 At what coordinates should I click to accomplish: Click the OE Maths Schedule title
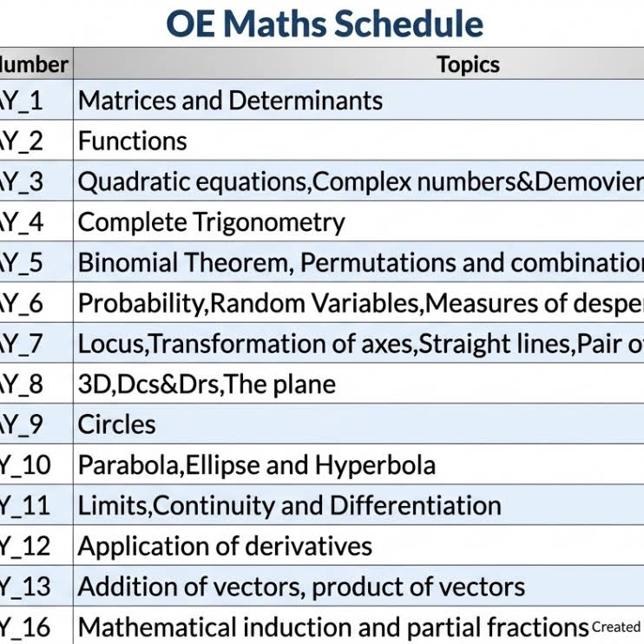point(325,23)
